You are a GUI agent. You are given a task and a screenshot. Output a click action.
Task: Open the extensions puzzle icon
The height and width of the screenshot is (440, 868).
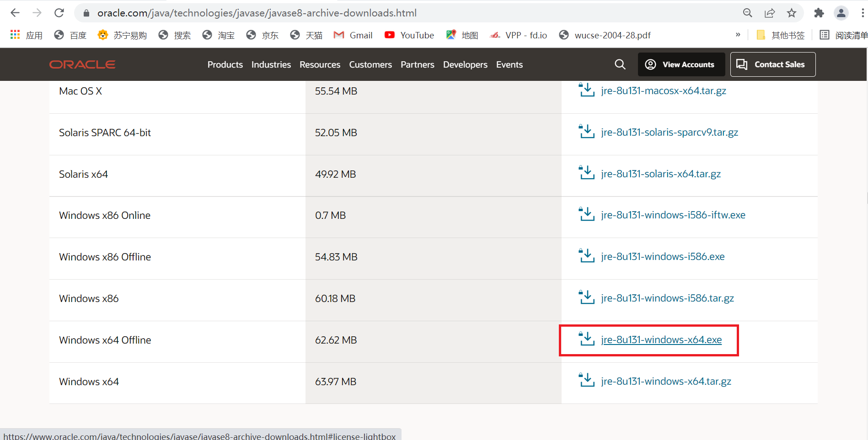click(819, 13)
